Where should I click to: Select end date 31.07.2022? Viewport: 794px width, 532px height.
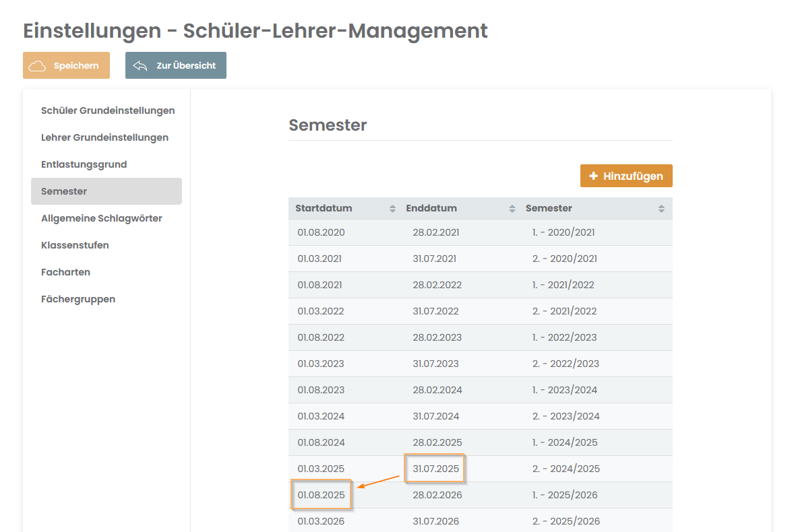(x=435, y=312)
